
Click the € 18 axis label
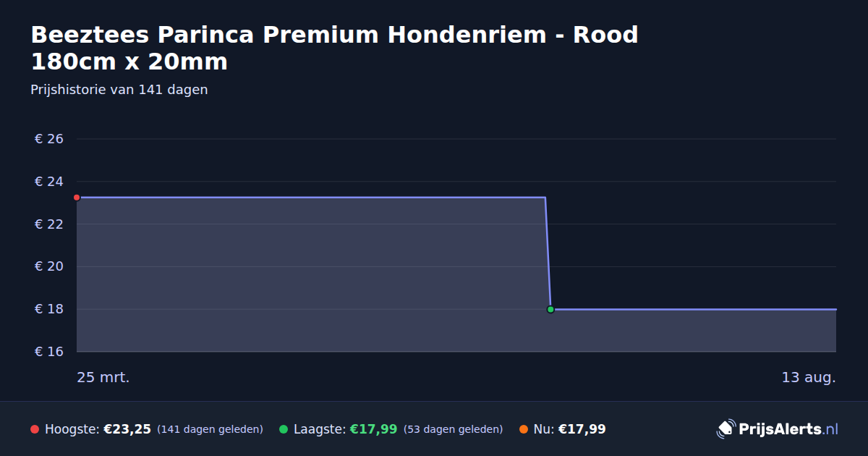tap(49, 309)
